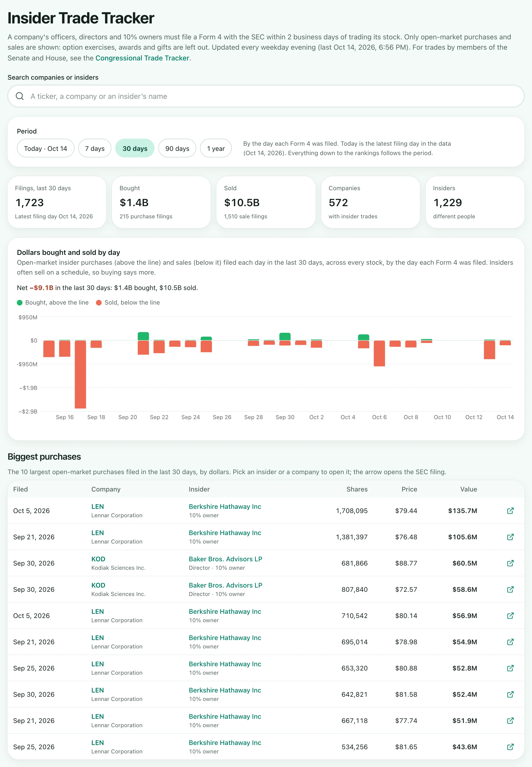Open SEC filing for $56.9M purchase
The width and height of the screenshot is (532, 767).
[510, 616]
